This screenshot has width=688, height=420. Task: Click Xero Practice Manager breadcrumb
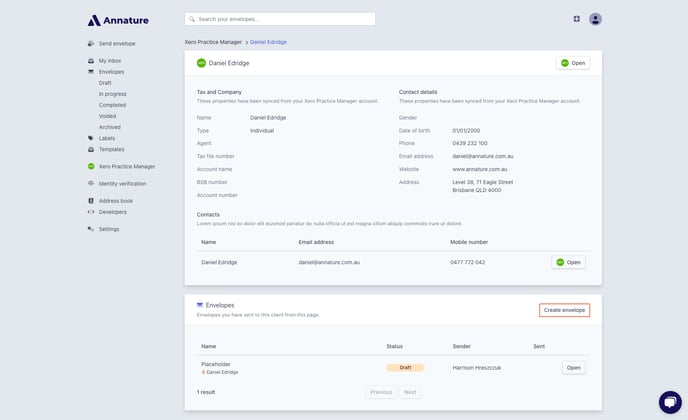click(x=213, y=42)
